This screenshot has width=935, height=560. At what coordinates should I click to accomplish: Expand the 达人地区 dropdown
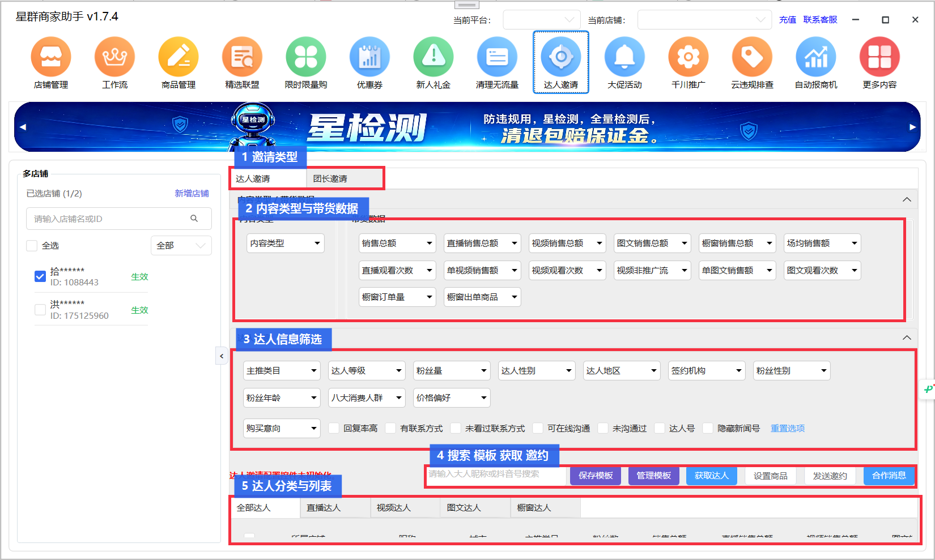pyautogui.click(x=622, y=370)
